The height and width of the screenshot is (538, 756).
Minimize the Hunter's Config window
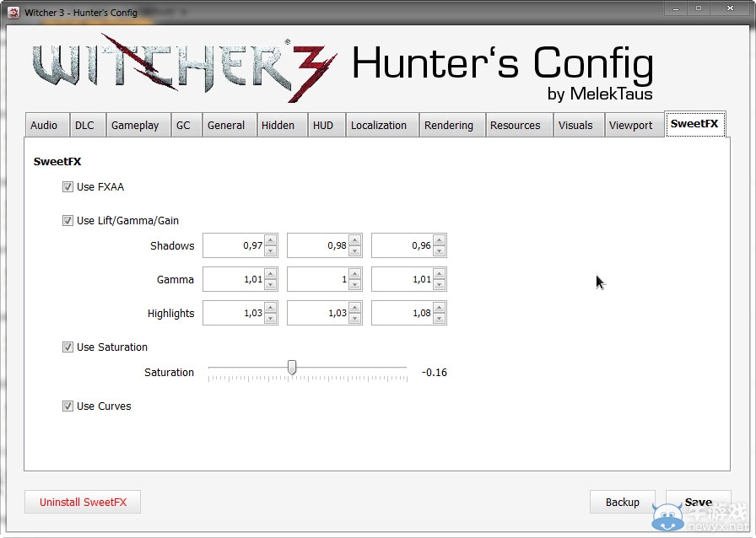pos(676,8)
